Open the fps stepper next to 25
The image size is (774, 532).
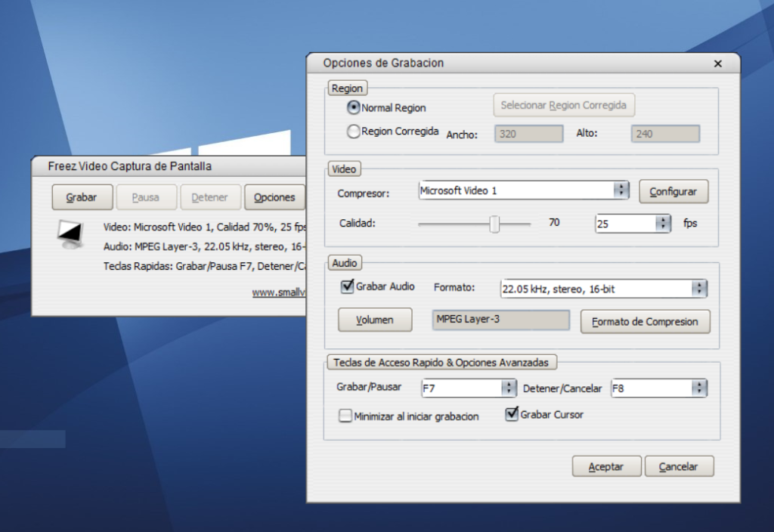click(x=662, y=222)
